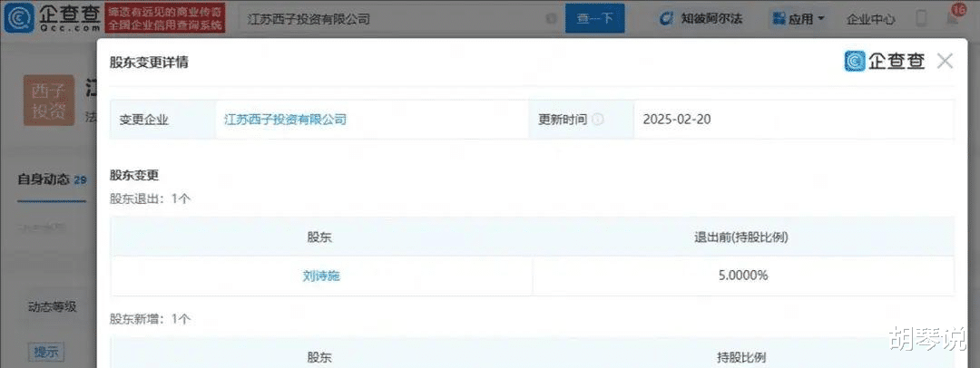This screenshot has width=980, height=368.
Task: Click the 动态等级 label behind the dialog
Action: coord(53,306)
